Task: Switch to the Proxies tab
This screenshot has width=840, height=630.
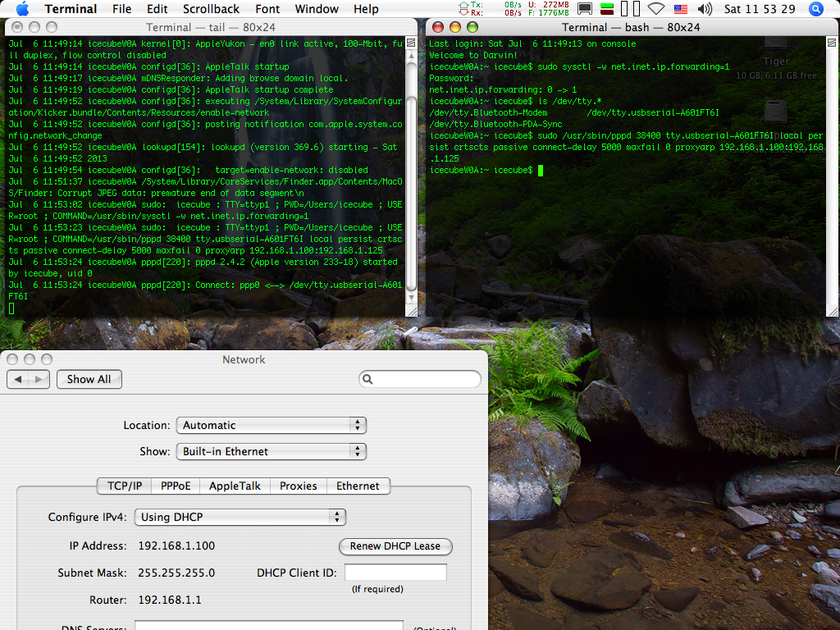Action: coord(299,486)
